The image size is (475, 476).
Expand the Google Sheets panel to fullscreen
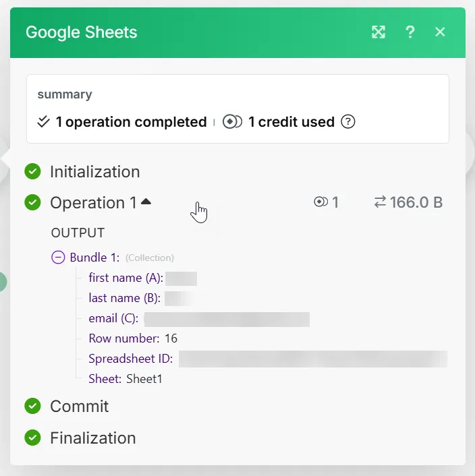click(x=379, y=32)
